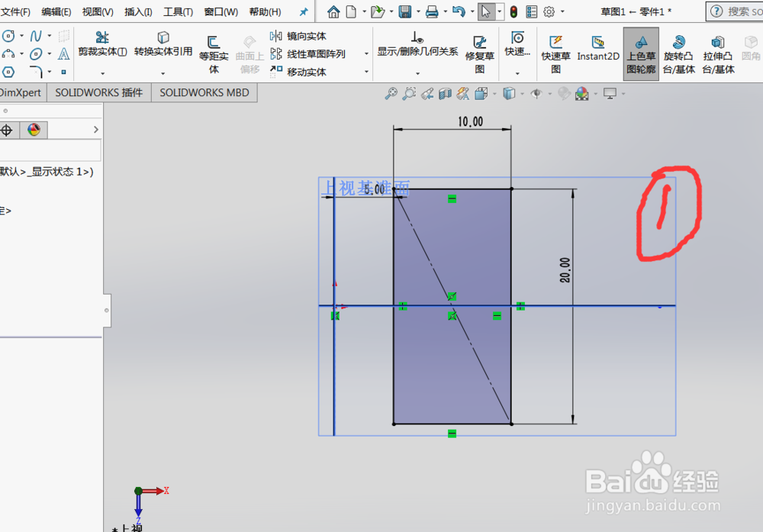Image resolution: width=763 pixels, height=532 pixels.
Task: Toggle the Select cursor tool
Action: tap(485, 11)
